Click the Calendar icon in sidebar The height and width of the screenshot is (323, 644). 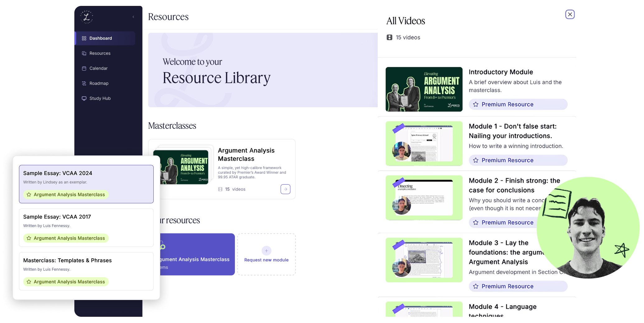(84, 68)
